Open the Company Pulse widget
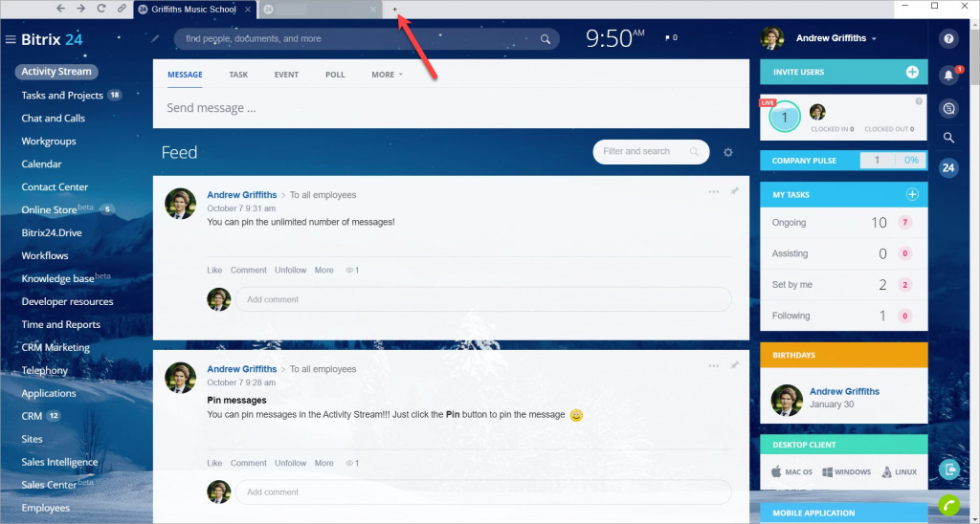 pos(844,161)
